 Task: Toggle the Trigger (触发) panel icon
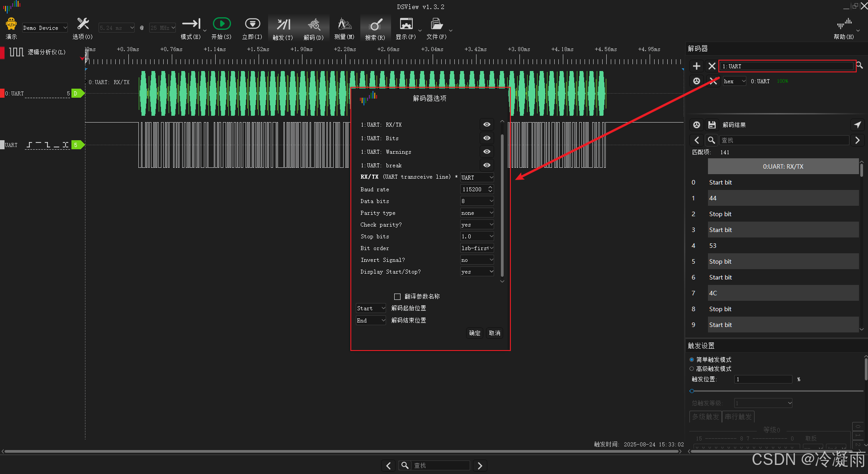click(283, 24)
